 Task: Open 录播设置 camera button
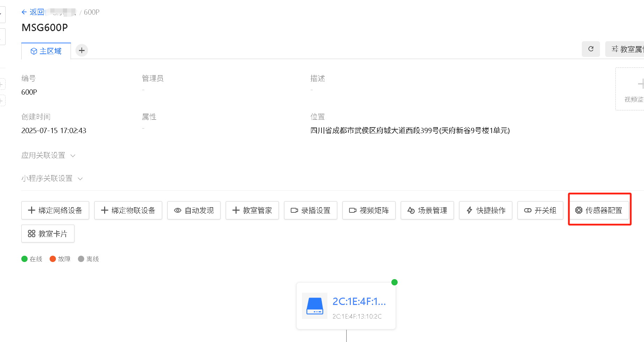pyautogui.click(x=311, y=210)
